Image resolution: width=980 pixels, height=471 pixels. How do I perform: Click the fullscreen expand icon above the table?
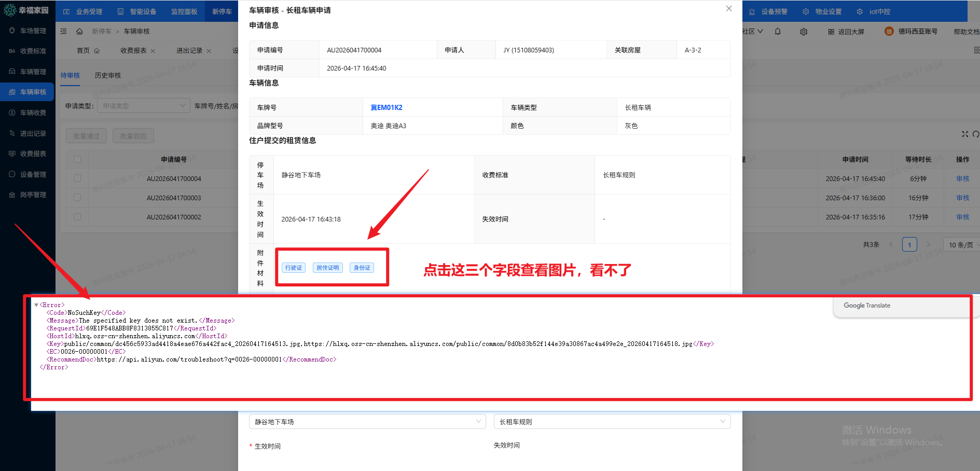click(x=965, y=134)
